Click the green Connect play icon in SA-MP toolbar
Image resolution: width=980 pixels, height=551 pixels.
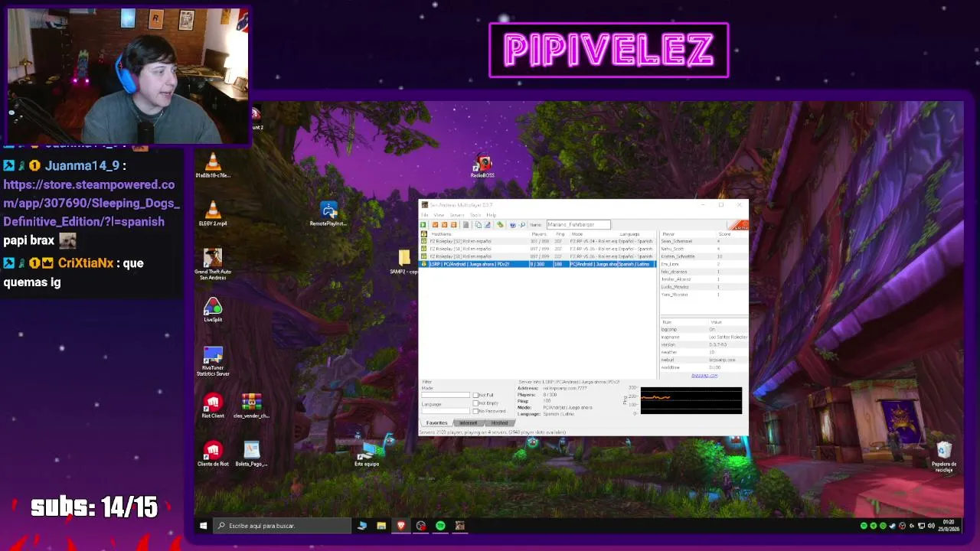423,225
